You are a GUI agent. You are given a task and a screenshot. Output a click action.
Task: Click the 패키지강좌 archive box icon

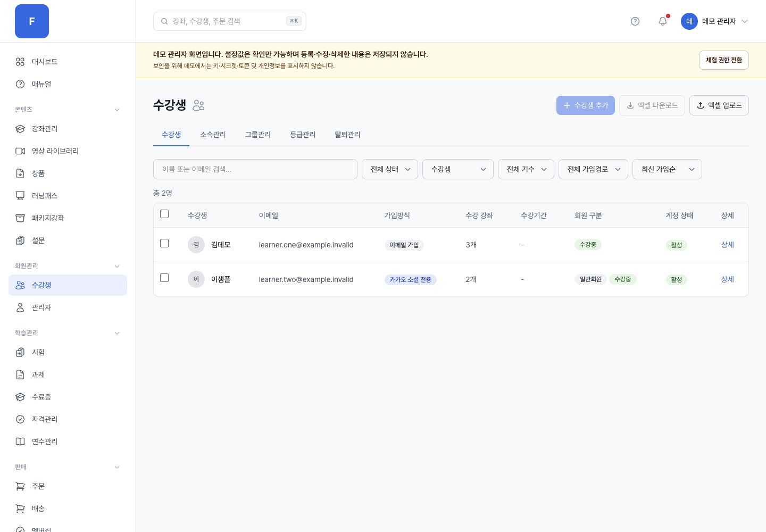[x=20, y=218]
